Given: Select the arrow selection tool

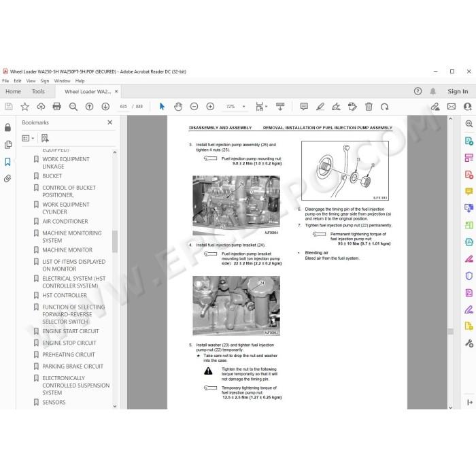Looking at the screenshot, I should coord(162,107).
